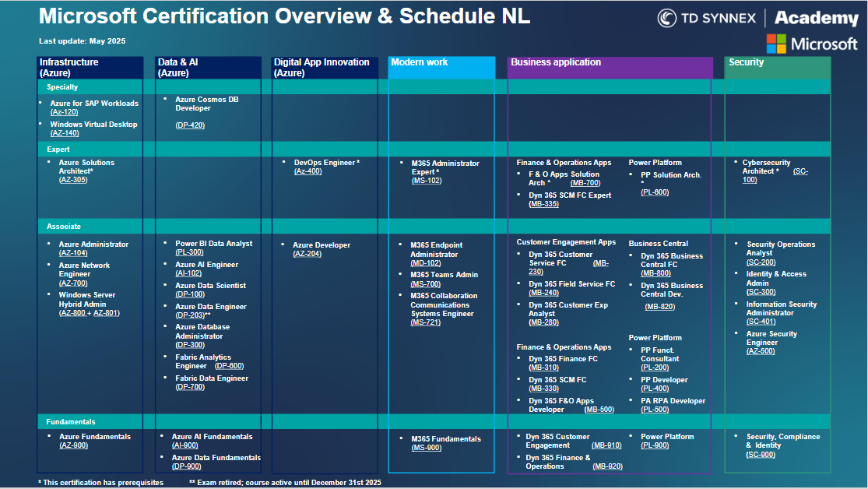
Task: Follow the PL-600 Solution Architect link
Action: 655,192
